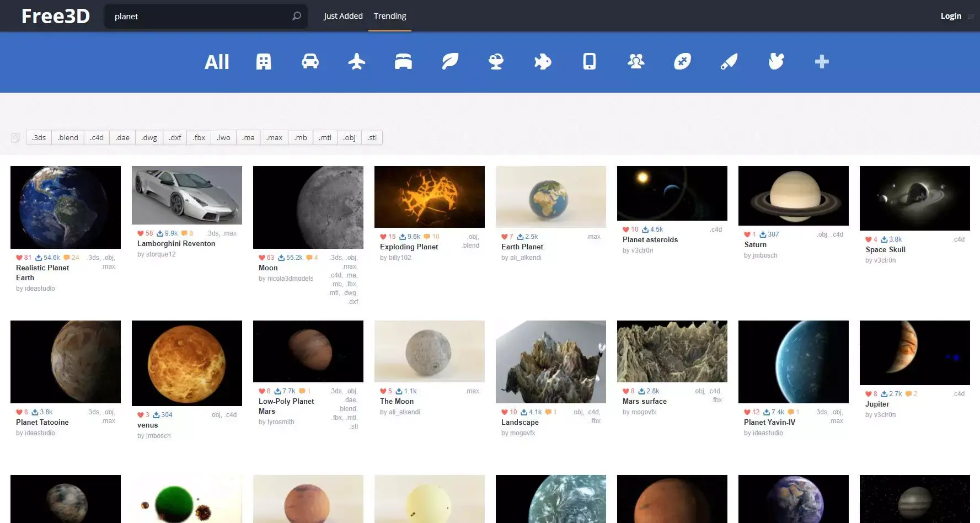Select the characters people category icon
The image size is (980, 523).
click(636, 62)
